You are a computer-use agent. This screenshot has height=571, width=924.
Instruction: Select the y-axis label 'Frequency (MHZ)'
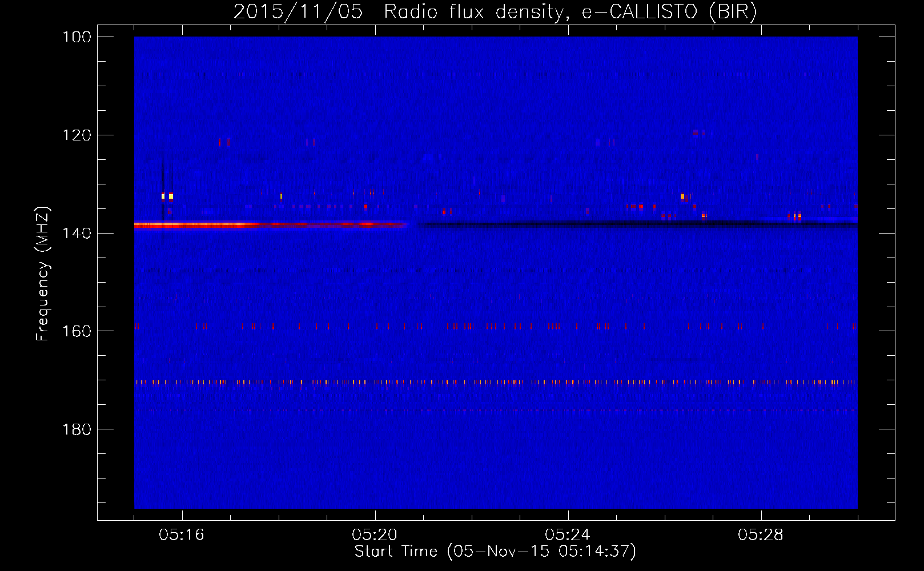point(43,274)
